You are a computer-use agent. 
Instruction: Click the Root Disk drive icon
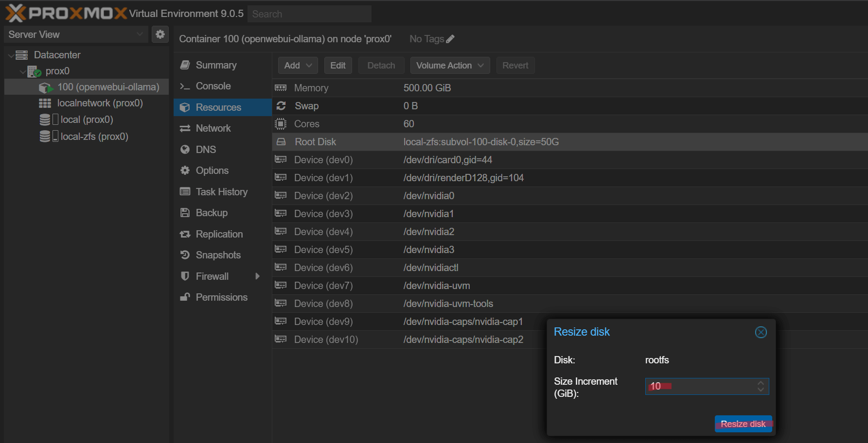[281, 142]
